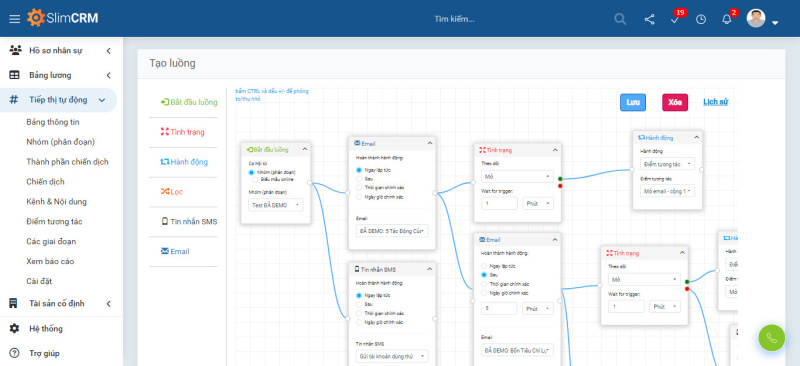Open Nhóm (phân đoạn) sidebar item
This screenshot has height=366, width=800.
point(61,142)
